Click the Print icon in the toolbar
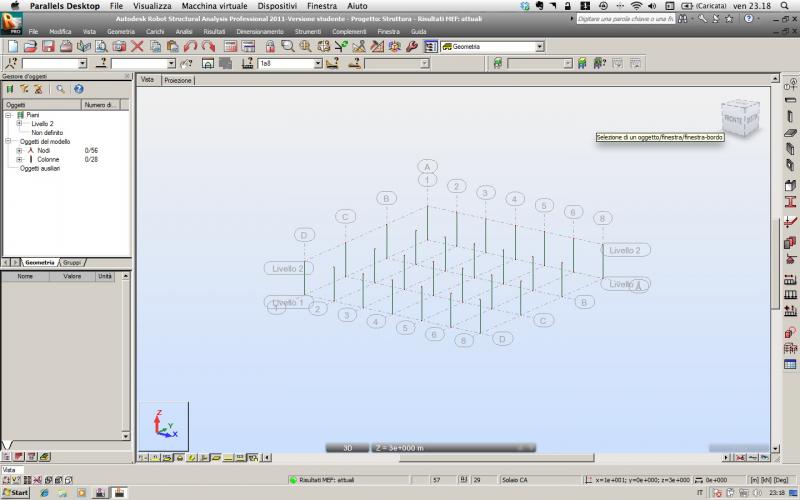 tap(66, 46)
